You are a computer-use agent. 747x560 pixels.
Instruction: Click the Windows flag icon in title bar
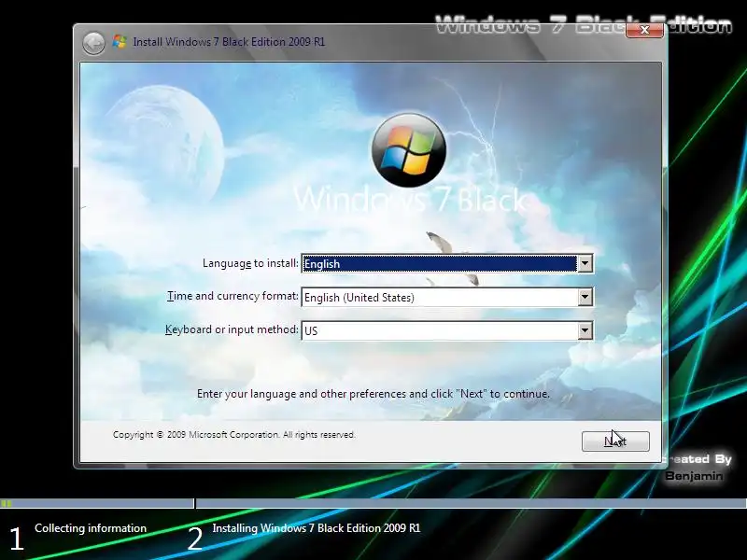[x=120, y=42]
